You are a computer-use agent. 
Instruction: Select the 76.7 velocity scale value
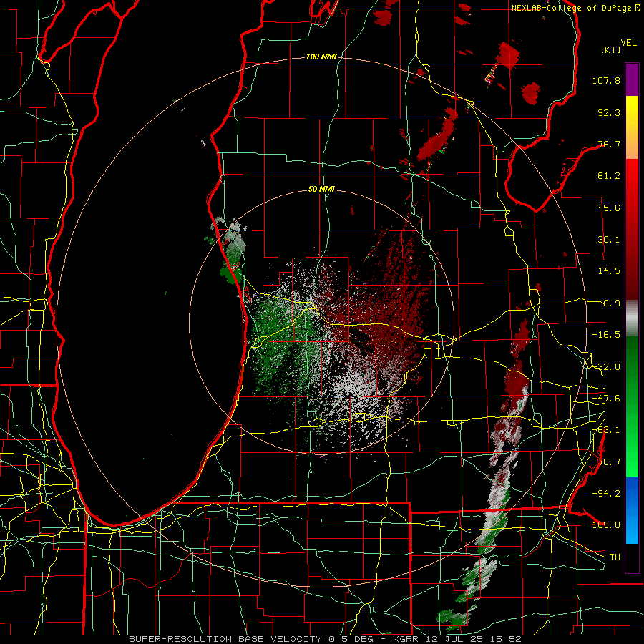609,144
